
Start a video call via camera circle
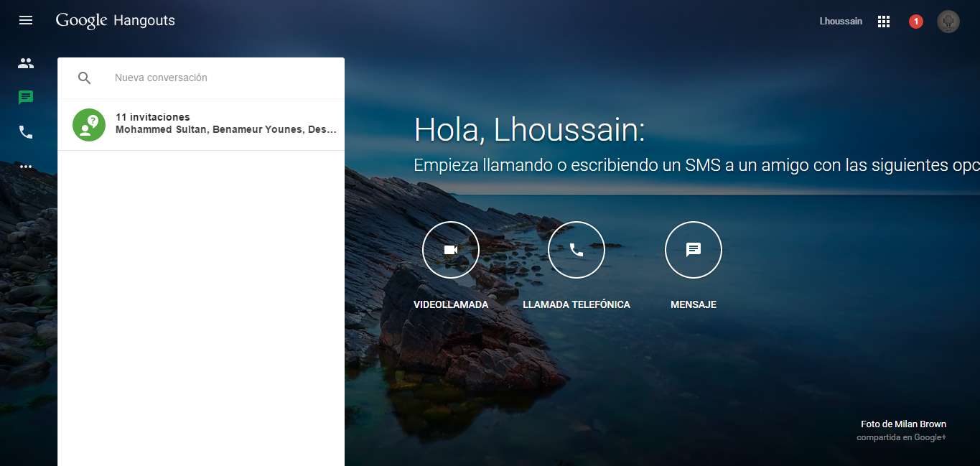tap(450, 250)
